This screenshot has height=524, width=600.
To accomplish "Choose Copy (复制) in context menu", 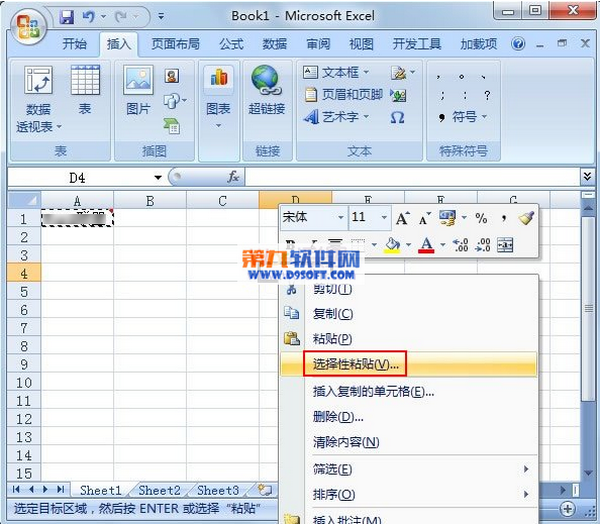I will point(408,313).
